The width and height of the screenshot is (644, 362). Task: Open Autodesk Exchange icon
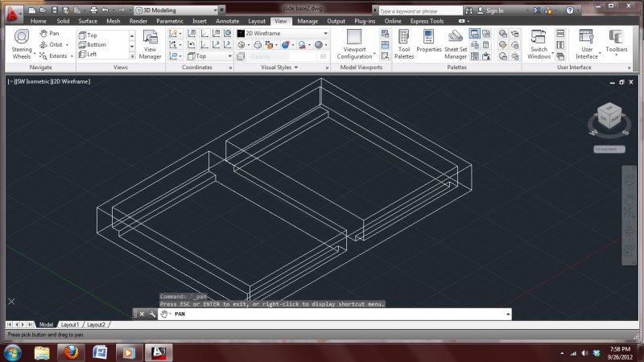click(537, 10)
